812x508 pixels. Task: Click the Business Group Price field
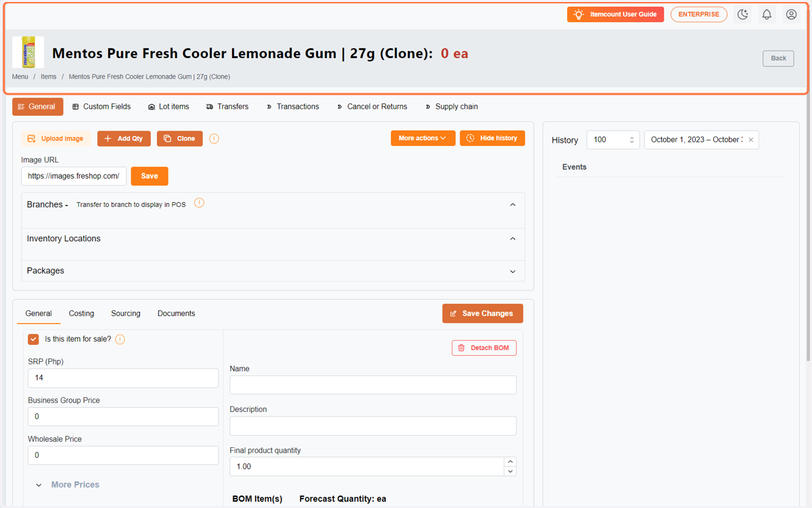coord(123,417)
